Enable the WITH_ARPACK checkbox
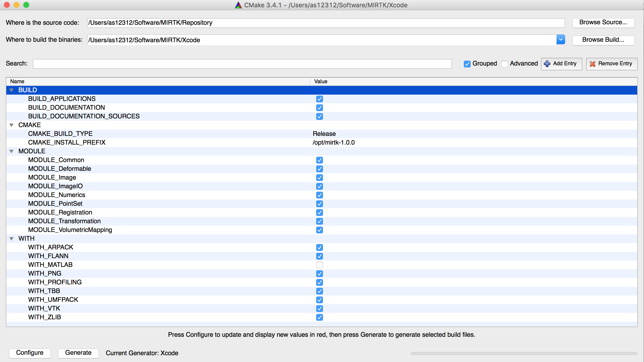Image resolution: width=644 pixels, height=362 pixels. 319,247
